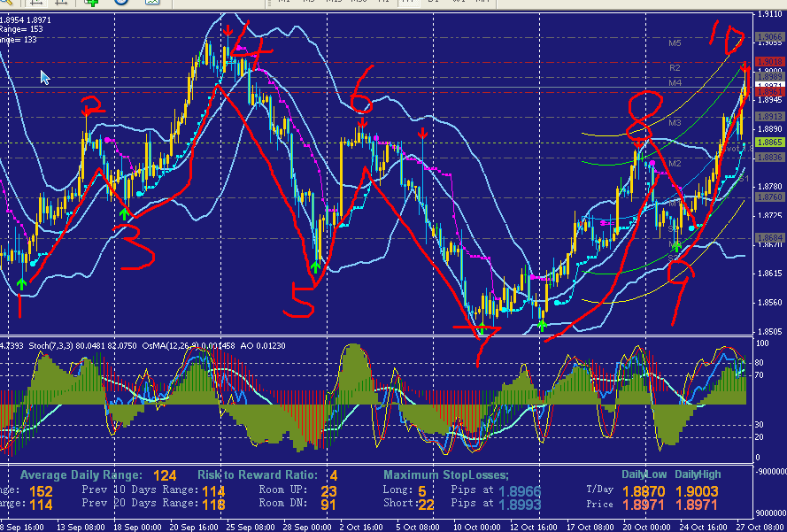787x532 pixels.
Task: Select the green 1.8865 pivot price label
Action: tap(769, 142)
